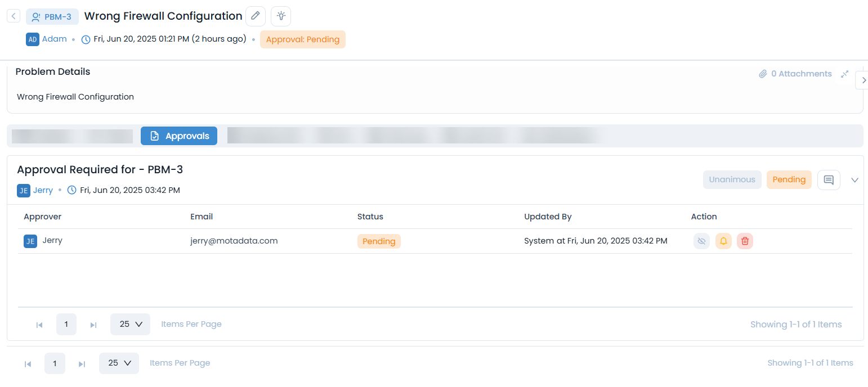Open inner table items per page dropdown
868x387 pixels.
tap(130, 325)
